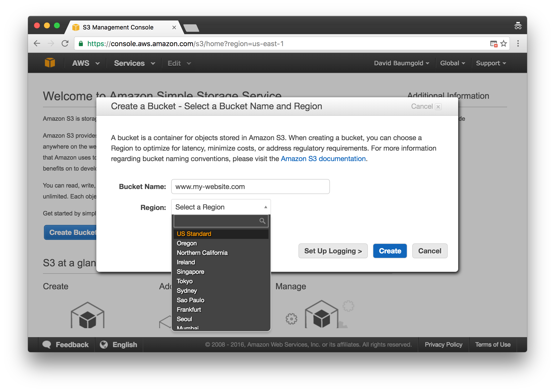This screenshot has height=392, width=555.
Task: Open Chrome three-dot menu
Action: [x=518, y=44]
